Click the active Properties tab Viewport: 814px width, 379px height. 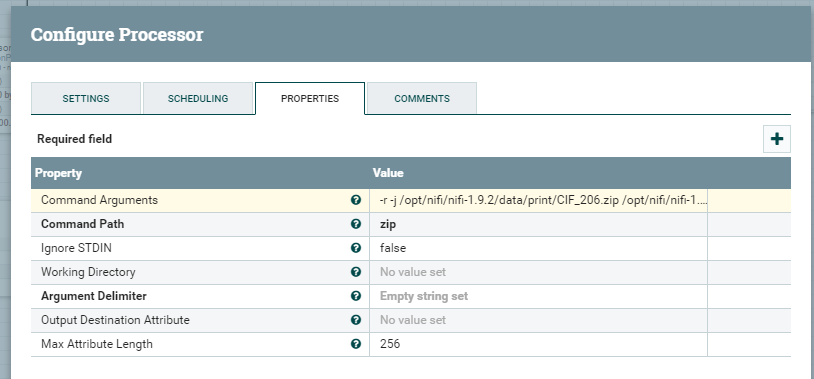pyautogui.click(x=310, y=98)
